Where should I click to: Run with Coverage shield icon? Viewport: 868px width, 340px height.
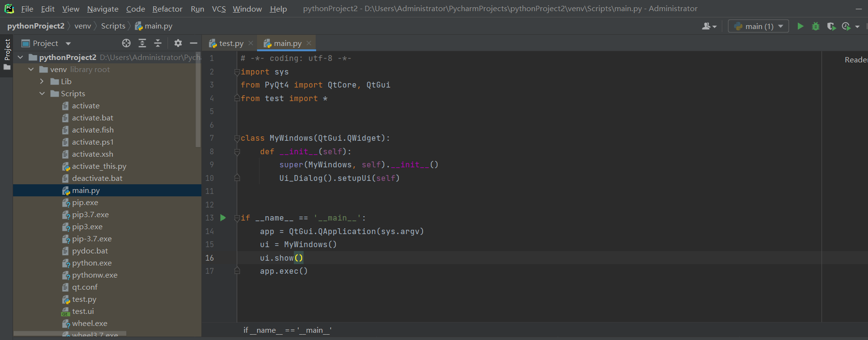click(831, 26)
